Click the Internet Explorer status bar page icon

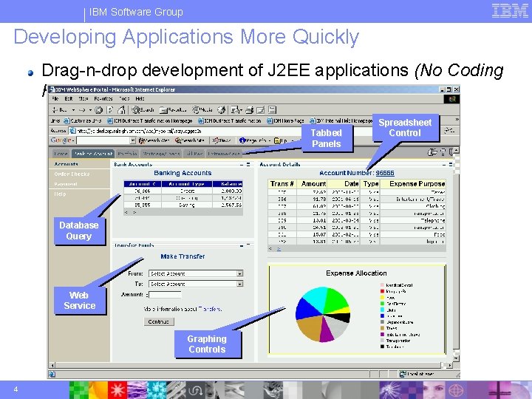click(52, 374)
